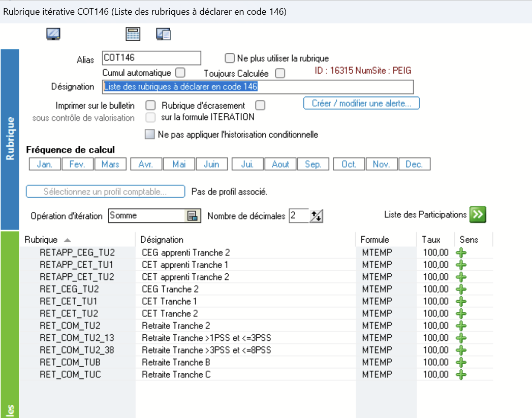
Task: Click green plus for RET_COM_TU2_13 row
Action: [461, 338]
